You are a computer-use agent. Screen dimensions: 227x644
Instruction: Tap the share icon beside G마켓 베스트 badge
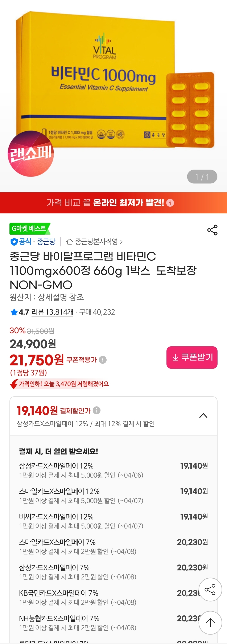[x=212, y=230]
